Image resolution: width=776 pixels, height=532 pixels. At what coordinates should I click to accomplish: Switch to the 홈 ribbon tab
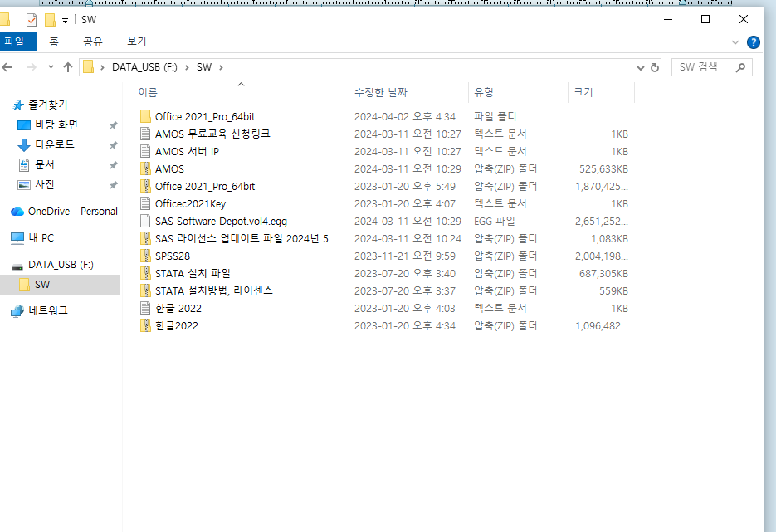tap(54, 41)
